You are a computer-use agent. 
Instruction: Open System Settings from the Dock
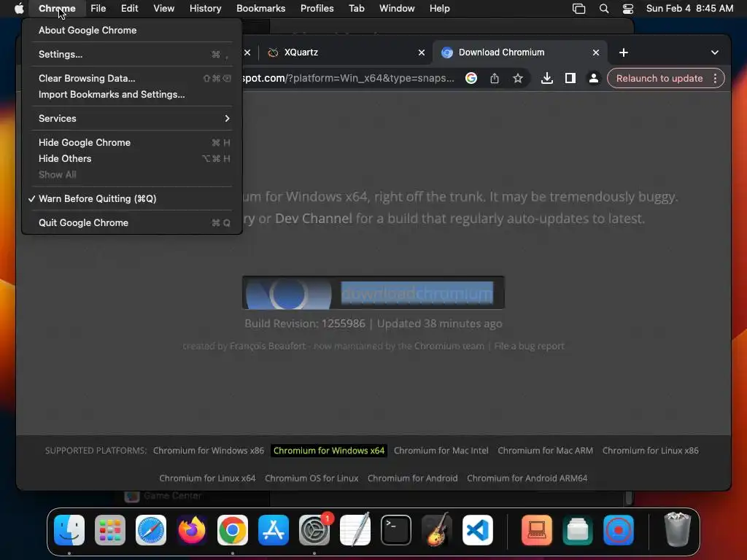point(314,530)
